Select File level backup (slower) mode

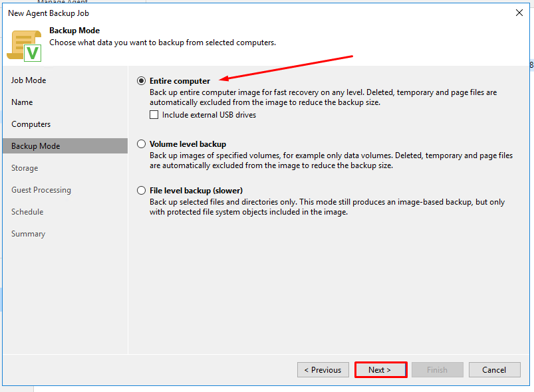[x=141, y=190]
